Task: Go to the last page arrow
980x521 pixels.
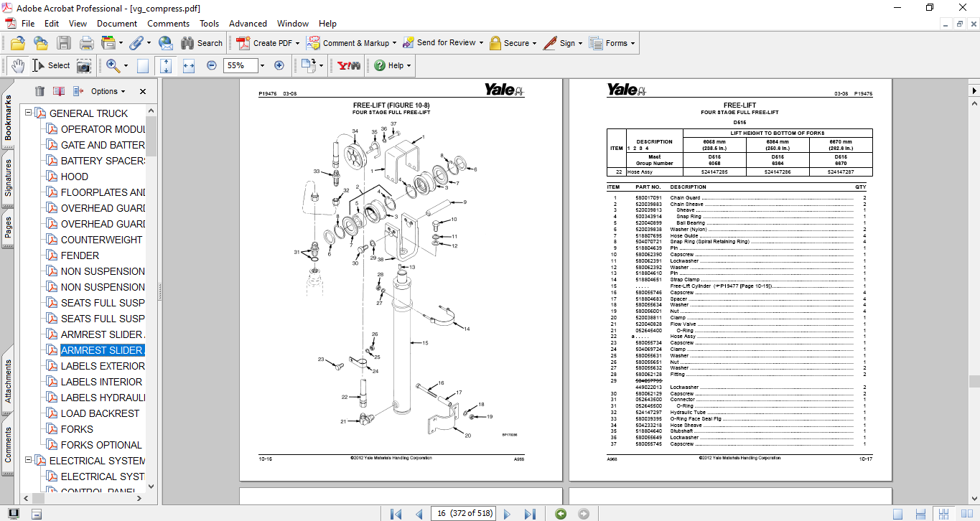Action: [530, 514]
